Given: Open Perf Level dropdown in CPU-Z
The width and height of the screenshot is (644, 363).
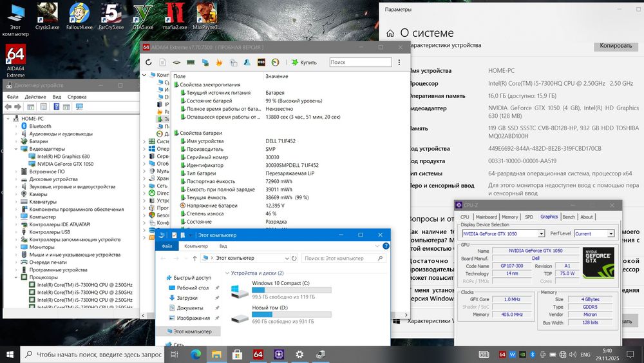Looking at the screenshot, I should click(611, 234).
